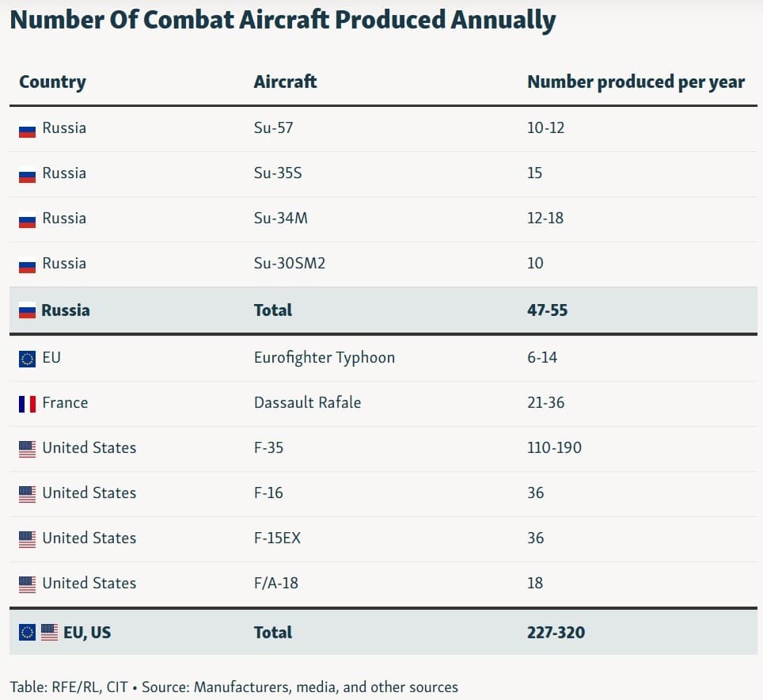Click the 47-55 Russia total value
Screen dimensions: 763x700
(x=547, y=310)
